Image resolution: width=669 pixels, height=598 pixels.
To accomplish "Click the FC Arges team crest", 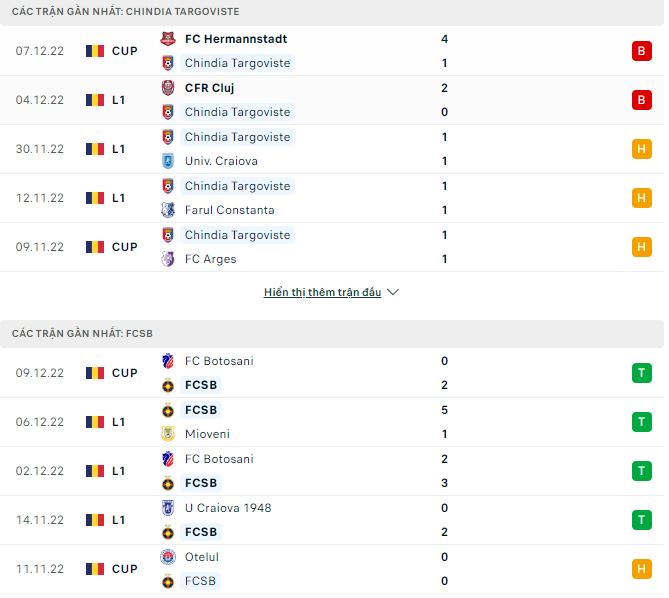I will click(168, 259).
